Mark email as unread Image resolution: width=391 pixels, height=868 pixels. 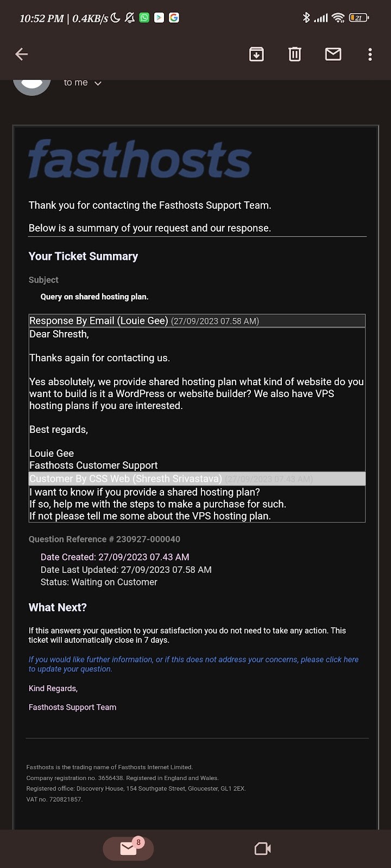pyautogui.click(x=333, y=54)
